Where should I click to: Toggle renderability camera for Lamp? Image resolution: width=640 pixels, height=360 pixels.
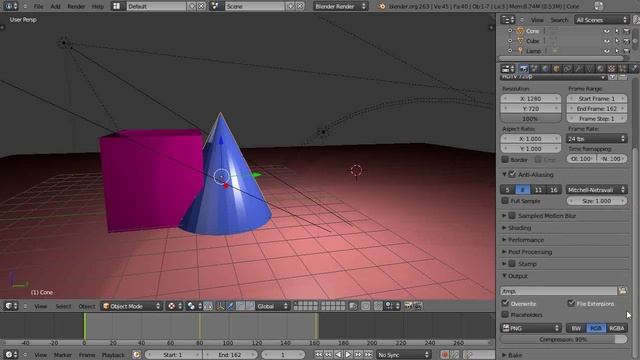coord(627,51)
